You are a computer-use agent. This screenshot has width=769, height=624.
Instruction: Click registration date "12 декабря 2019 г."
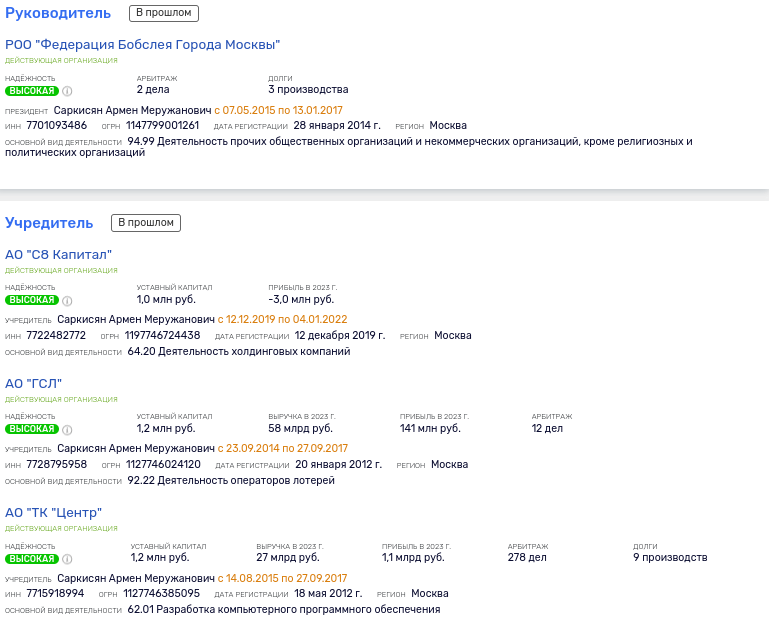340,336
